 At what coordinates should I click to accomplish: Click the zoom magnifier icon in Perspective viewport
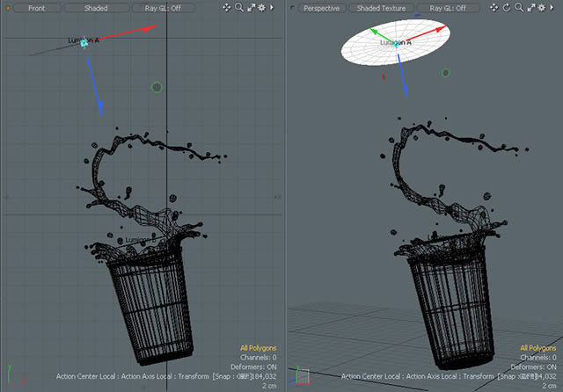[519, 7]
